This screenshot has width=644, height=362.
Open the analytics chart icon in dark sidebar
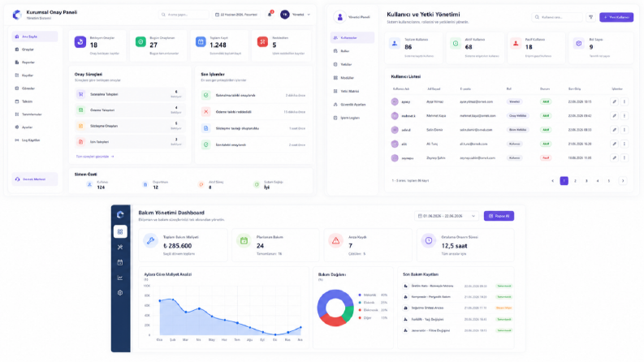120,278
